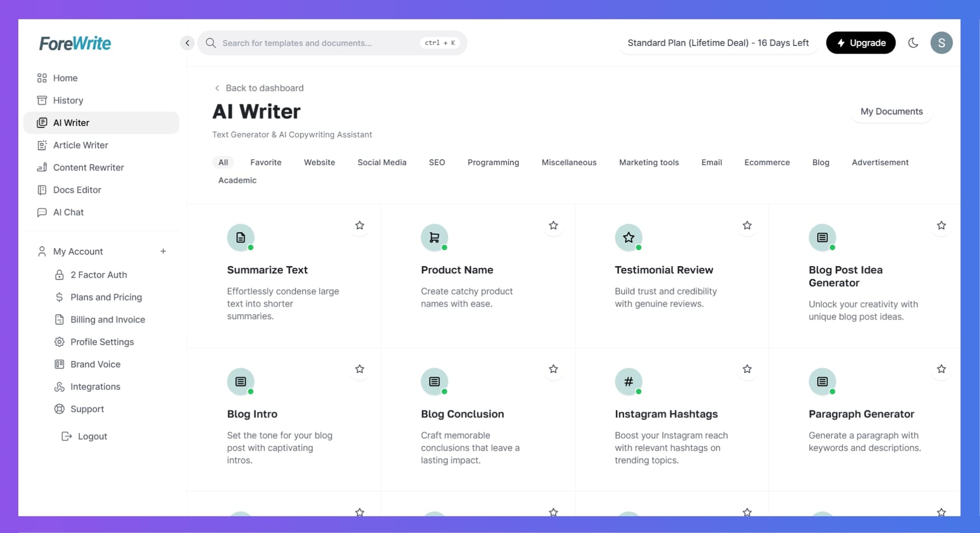
Task: Open the Instagram Hashtags hash icon
Action: click(x=628, y=381)
